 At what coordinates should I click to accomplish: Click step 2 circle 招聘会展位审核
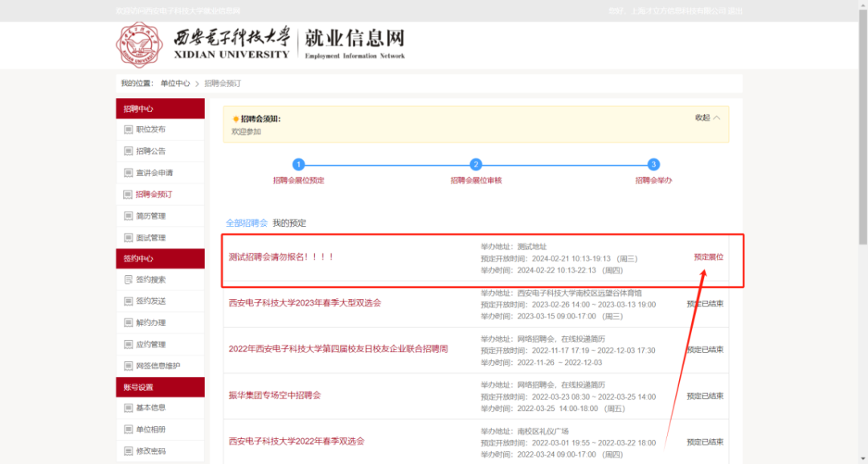coord(476,164)
